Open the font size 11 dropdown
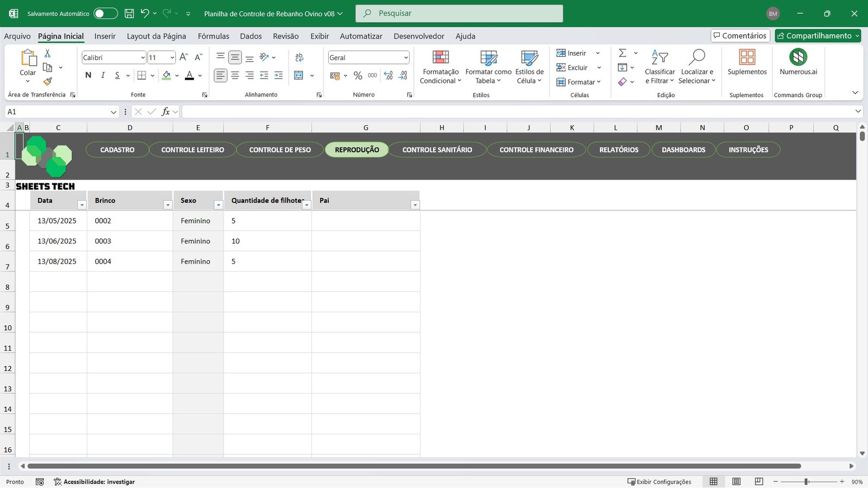Image resolution: width=868 pixels, height=488 pixels. (172, 57)
